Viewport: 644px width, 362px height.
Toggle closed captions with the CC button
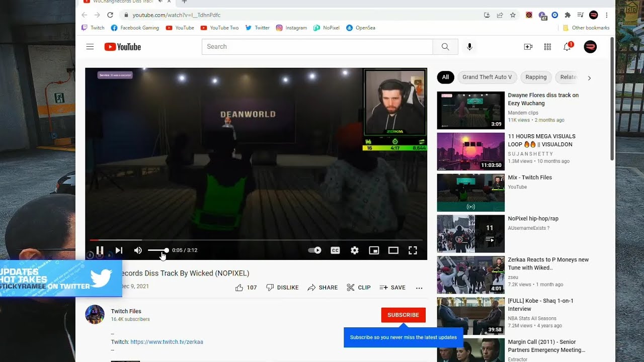(x=335, y=250)
